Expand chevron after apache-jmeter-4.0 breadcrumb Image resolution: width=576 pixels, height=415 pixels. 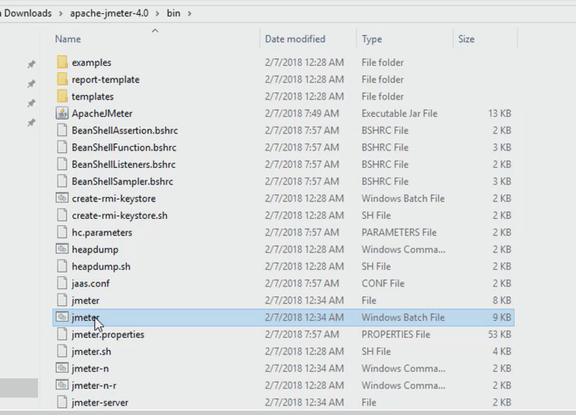point(158,14)
